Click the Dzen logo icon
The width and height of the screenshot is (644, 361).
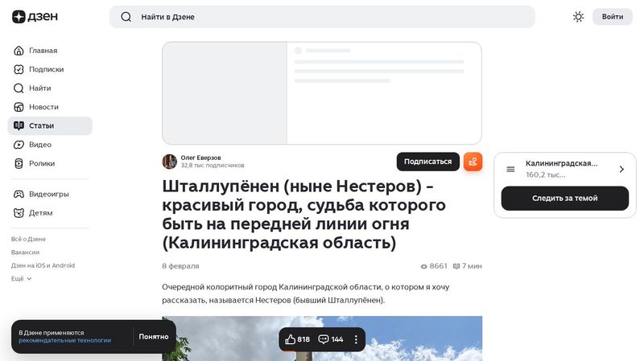(19, 17)
